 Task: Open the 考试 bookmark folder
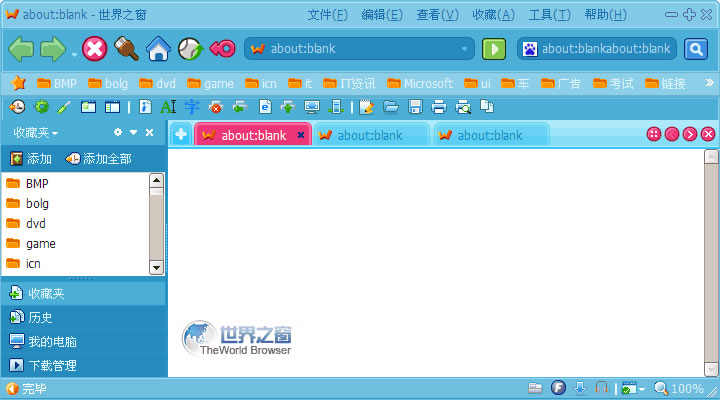point(613,83)
